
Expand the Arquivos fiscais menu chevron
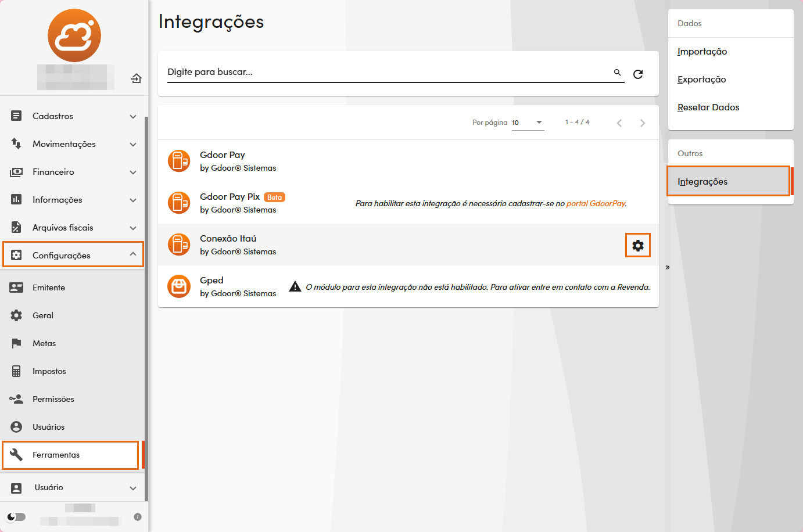(x=133, y=228)
